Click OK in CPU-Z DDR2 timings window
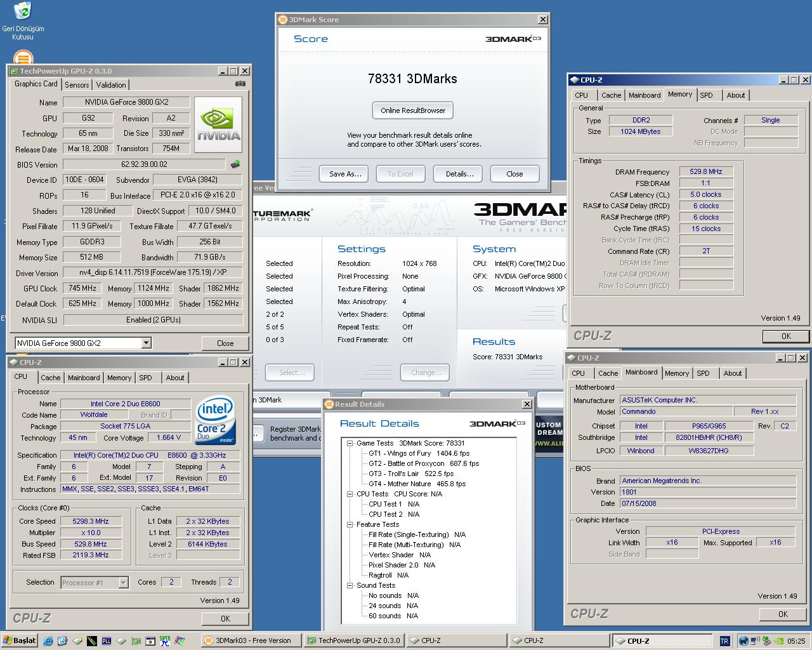The image size is (812, 650). tap(786, 336)
